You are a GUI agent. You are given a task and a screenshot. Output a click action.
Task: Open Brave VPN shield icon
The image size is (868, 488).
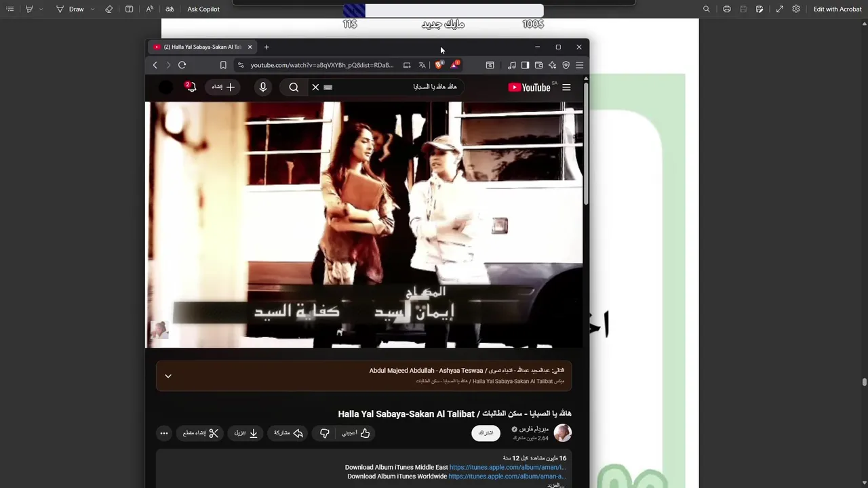click(x=566, y=65)
